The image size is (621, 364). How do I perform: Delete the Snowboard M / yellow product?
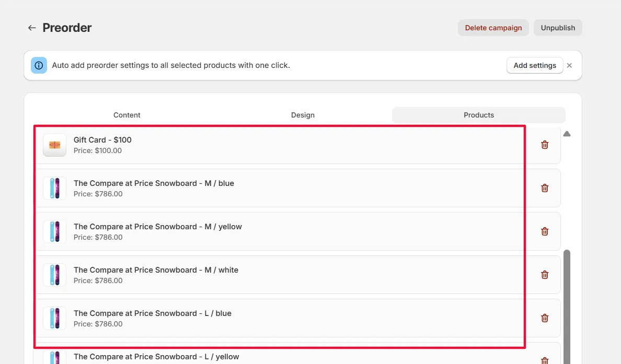[x=545, y=231]
